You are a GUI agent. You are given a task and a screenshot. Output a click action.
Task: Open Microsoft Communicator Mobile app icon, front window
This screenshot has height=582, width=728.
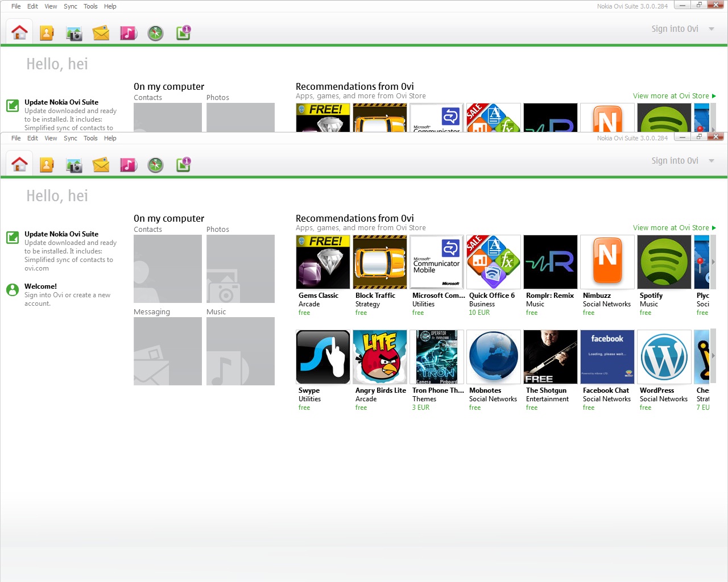coord(437,262)
